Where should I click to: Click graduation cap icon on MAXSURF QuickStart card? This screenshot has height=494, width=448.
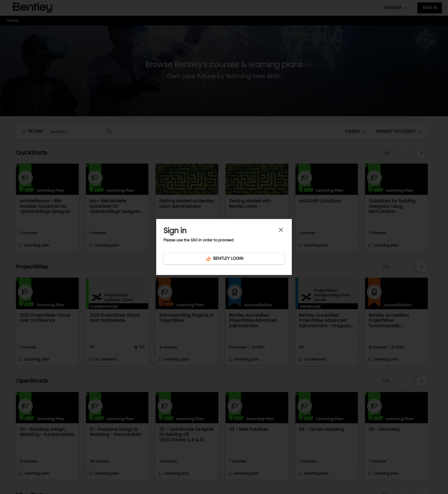[305, 178]
